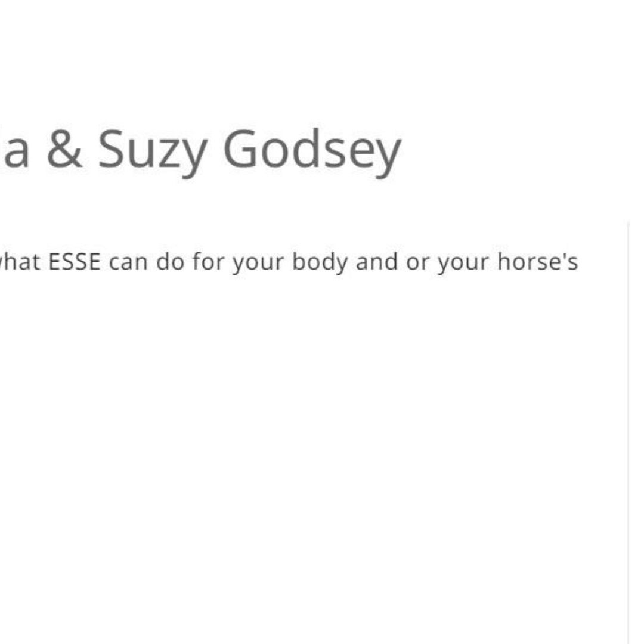644x644 pixels.
Task: Click the thin vertical divider line at right
Action: pyautogui.click(x=628, y=417)
